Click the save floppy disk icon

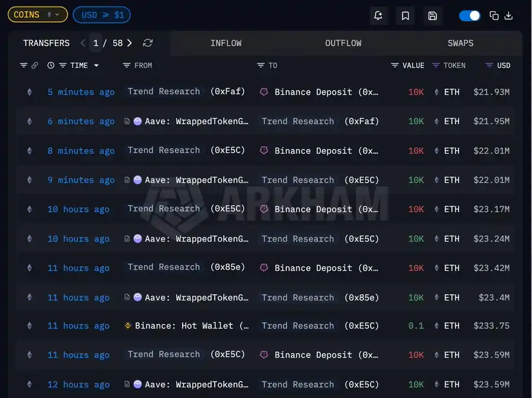(x=433, y=16)
